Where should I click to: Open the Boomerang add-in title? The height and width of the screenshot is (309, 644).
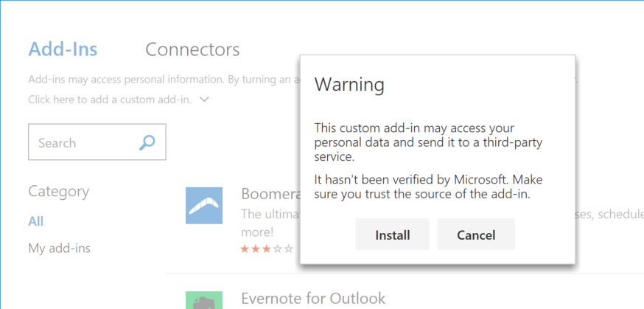(270, 194)
